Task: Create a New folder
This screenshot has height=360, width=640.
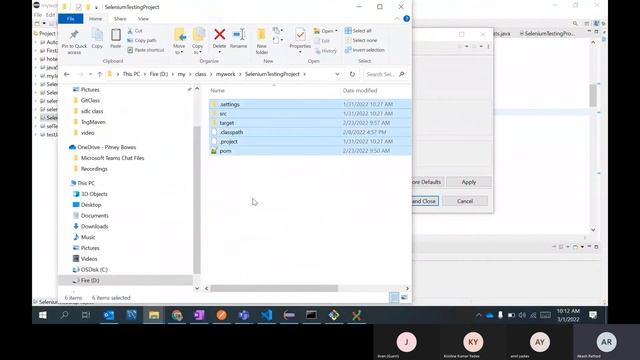Action: point(262,41)
